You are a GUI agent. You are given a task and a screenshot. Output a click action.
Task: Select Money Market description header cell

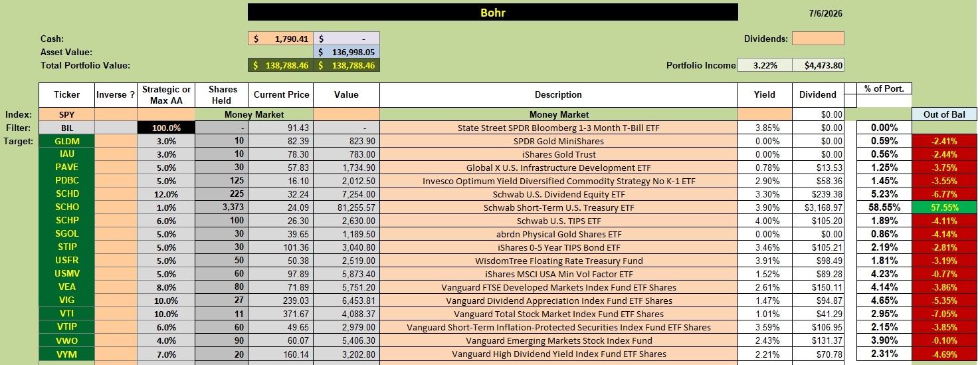pos(558,114)
